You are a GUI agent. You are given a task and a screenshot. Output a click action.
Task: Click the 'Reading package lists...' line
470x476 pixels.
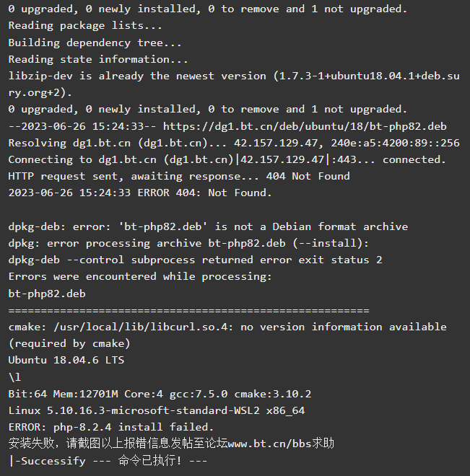pos(85,25)
